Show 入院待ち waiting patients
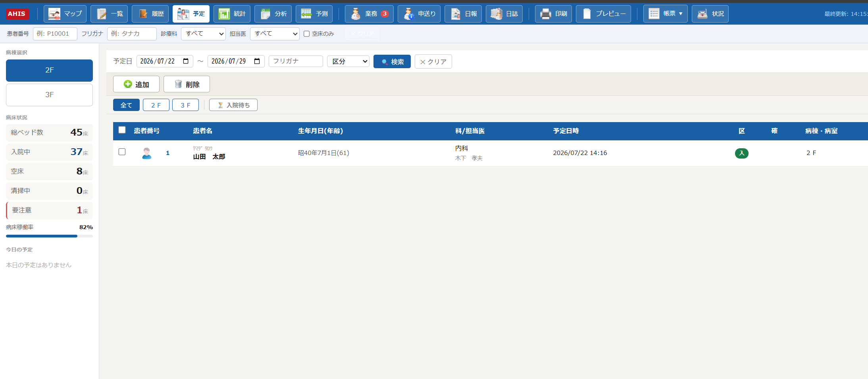The image size is (868, 379). (233, 105)
